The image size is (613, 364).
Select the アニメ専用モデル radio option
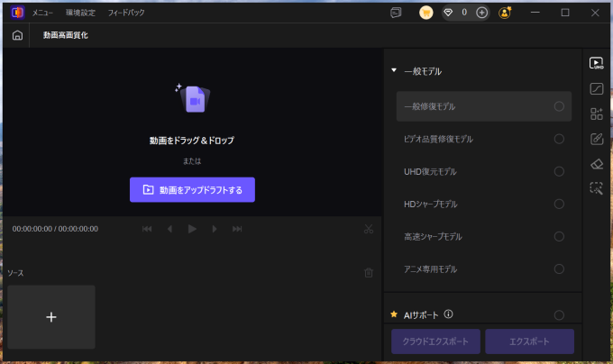[x=559, y=268]
